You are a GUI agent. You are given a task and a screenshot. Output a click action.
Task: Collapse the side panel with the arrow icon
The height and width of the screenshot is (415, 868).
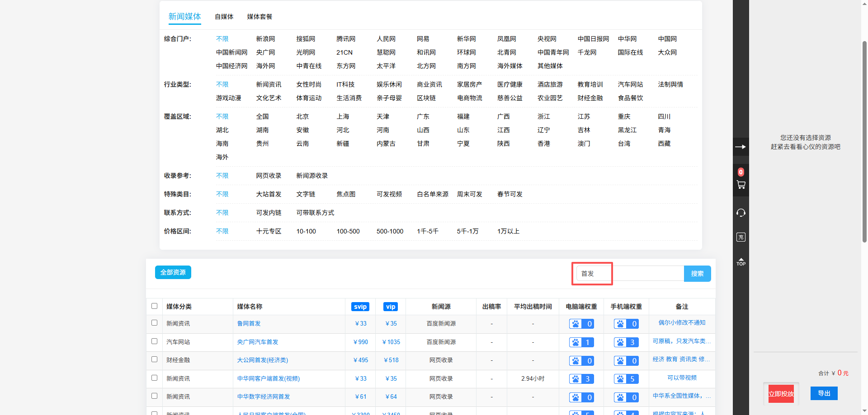pos(741,147)
